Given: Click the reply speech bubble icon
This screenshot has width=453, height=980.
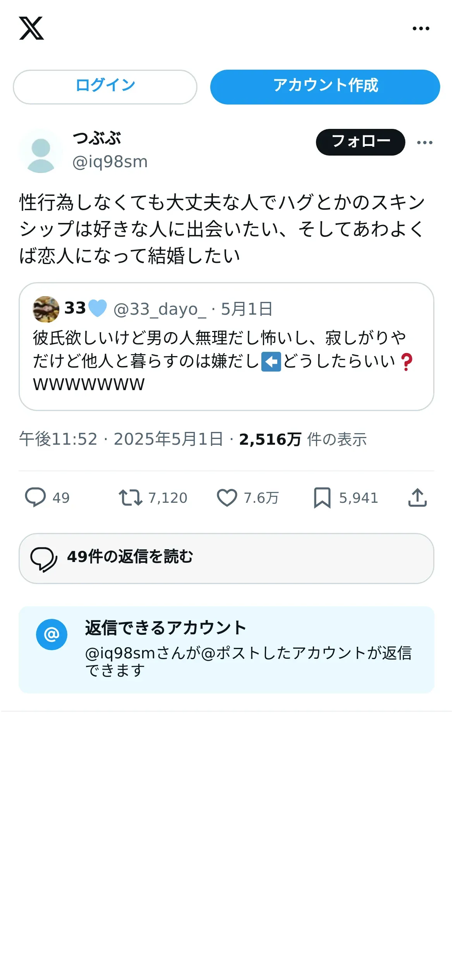Looking at the screenshot, I should pyautogui.click(x=35, y=497).
